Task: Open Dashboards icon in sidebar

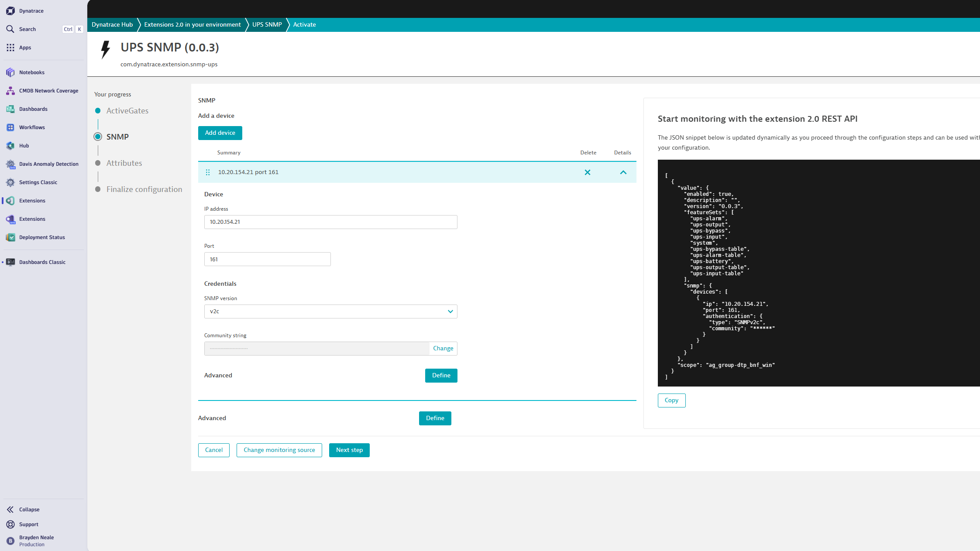Action: (10, 109)
